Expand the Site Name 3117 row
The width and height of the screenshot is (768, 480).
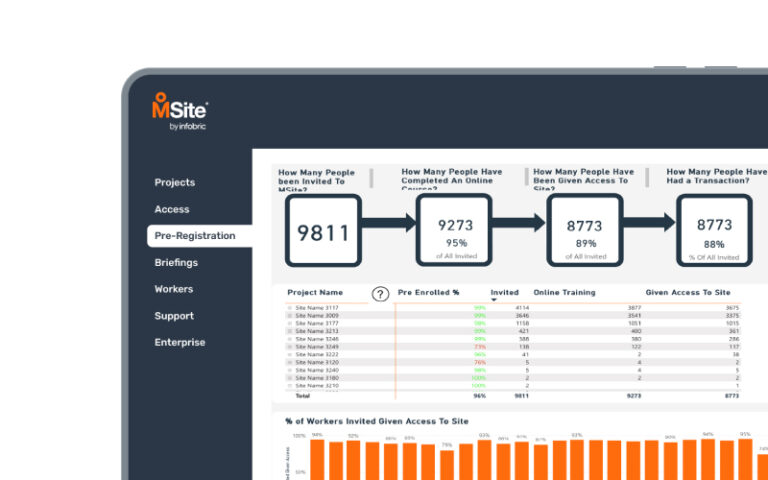pyautogui.click(x=290, y=308)
